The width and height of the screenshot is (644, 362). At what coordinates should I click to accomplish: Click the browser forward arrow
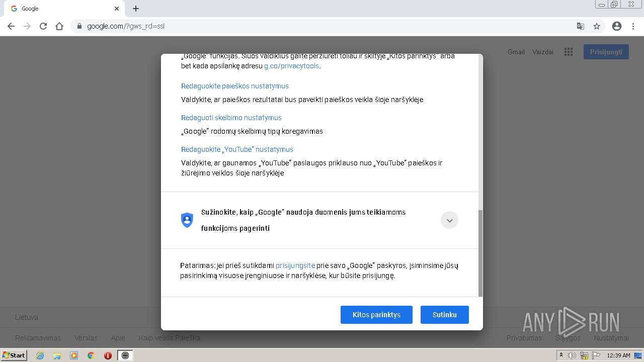pos(27,26)
